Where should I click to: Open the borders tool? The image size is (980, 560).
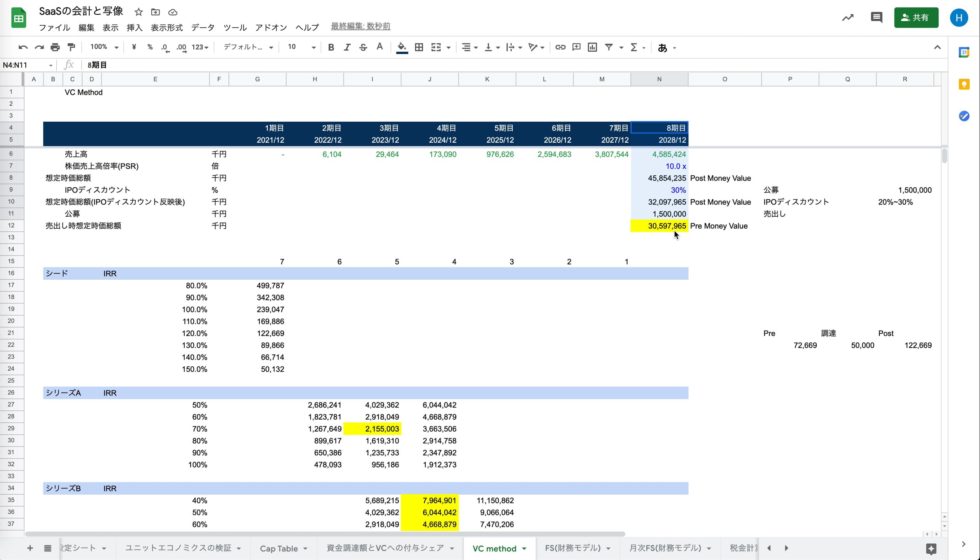pos(419,47)
